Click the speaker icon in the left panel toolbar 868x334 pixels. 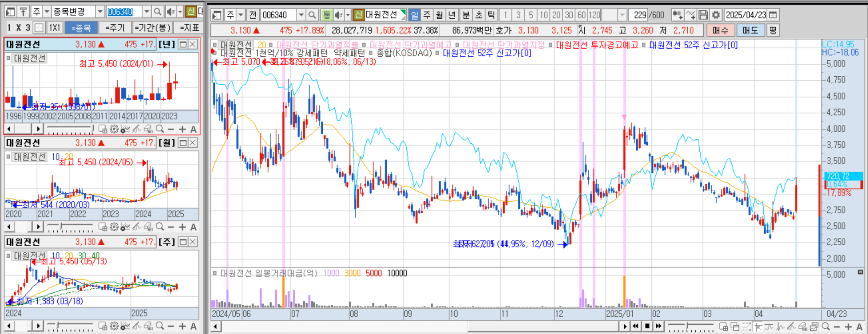[x=170, y=12]
